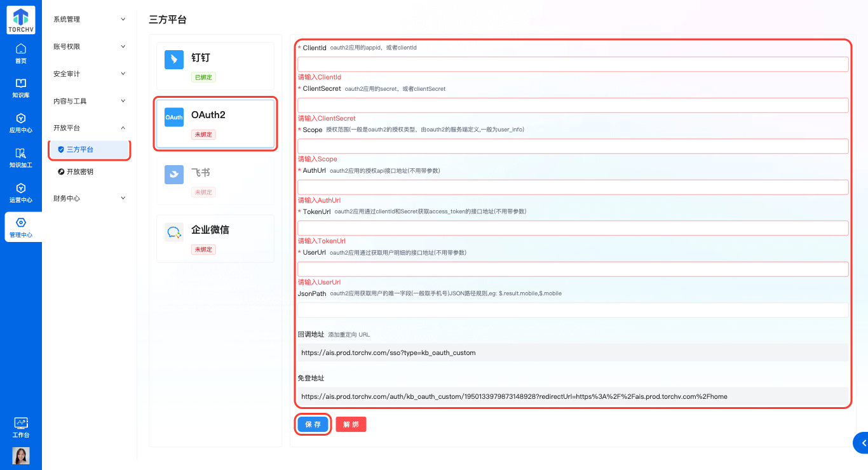This screenshot has height=470, width=868.
Task: Select the 管理中心 sidebar icon
Action: pos(20,227)
